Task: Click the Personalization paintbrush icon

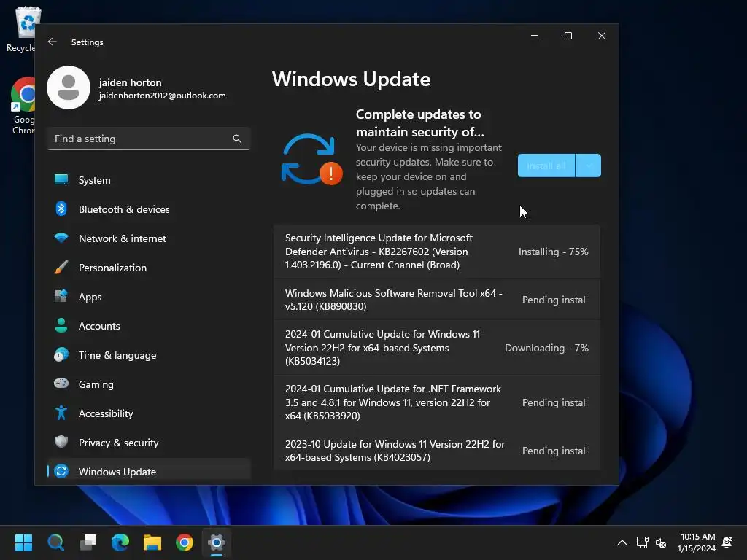Action: click(x=61, y=267)
